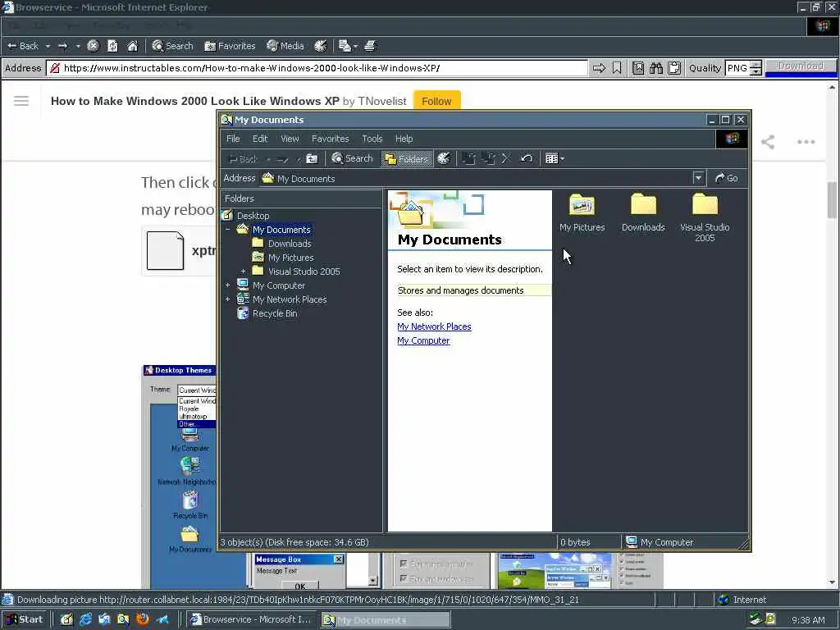840x630 pixels.
Task: Click the Internet Explorer vertical scrollbar thumb
Action: (832, 200)
